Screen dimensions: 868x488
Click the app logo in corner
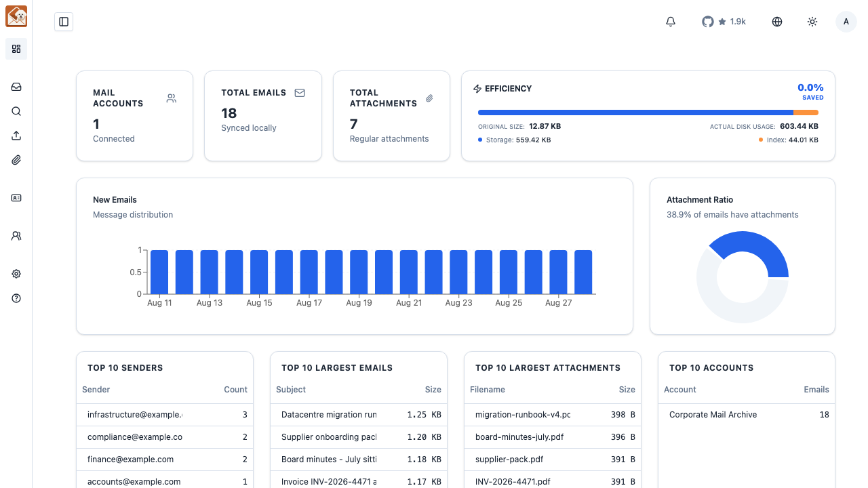coord(16,16)
